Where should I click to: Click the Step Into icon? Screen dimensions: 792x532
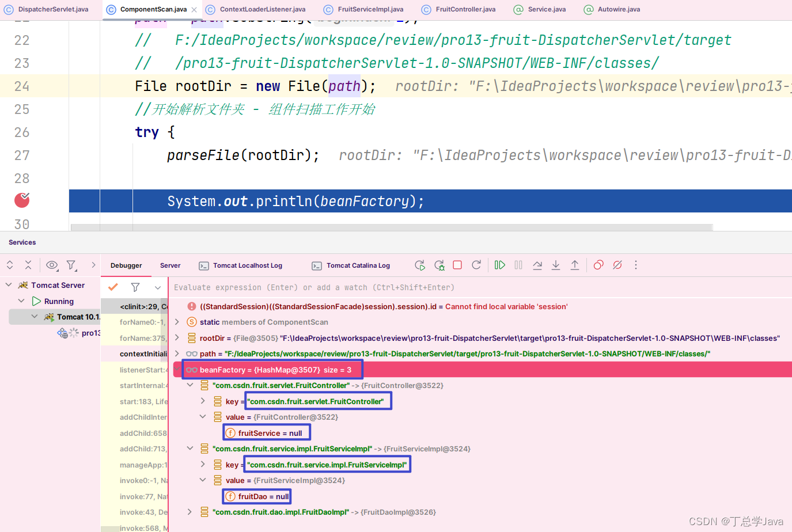pos(556,265)
